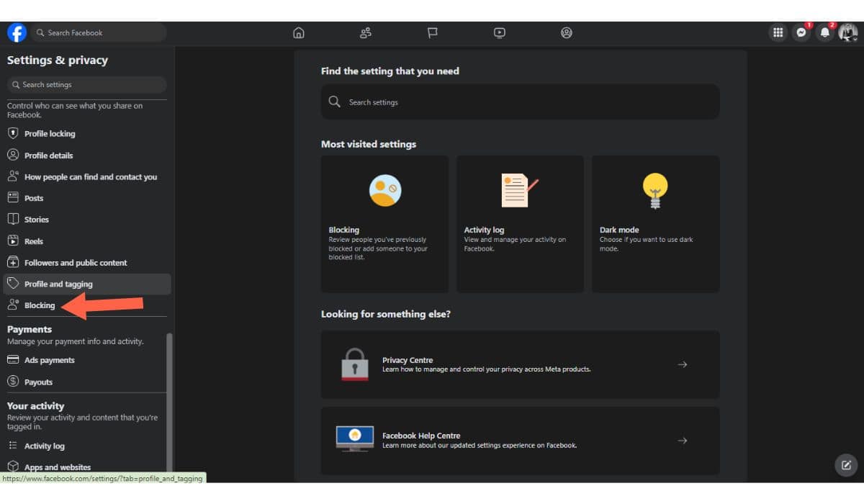The width and height of the screenshot is (864, 504).
Task: Select Stories in the settings sidebar
Action: pos(86,220)
